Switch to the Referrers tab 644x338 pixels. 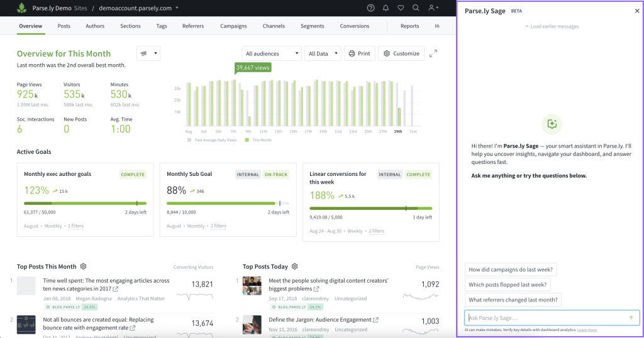192,26
